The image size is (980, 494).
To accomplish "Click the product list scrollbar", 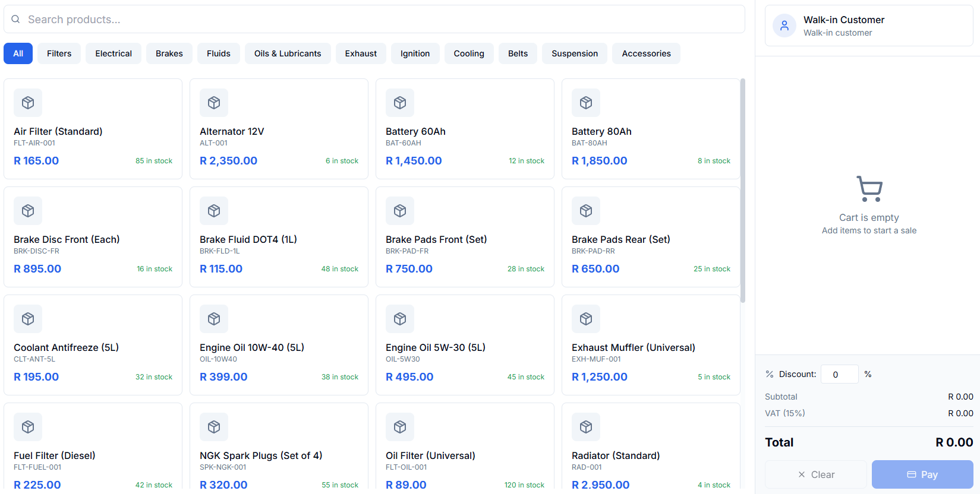I will point(743,191).
